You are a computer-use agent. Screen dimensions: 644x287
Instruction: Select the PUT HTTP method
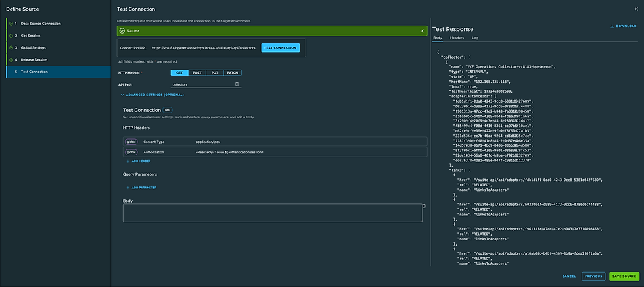216,72
